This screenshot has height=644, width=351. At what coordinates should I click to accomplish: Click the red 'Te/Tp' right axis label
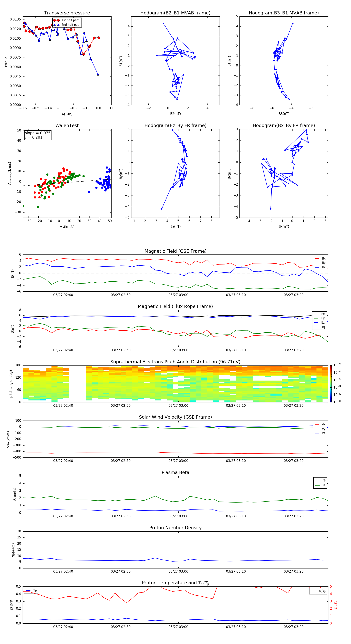click(x=336, y=605)
